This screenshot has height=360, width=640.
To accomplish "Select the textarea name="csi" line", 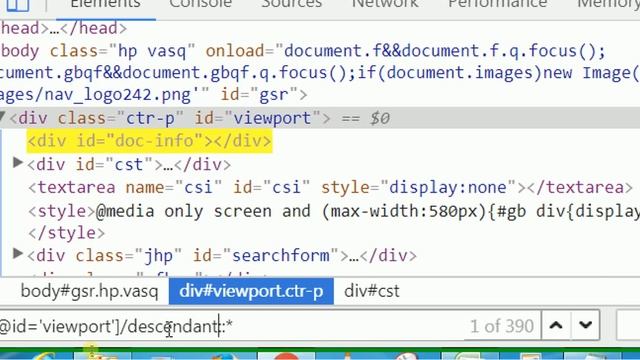I will tap(330, 187).
